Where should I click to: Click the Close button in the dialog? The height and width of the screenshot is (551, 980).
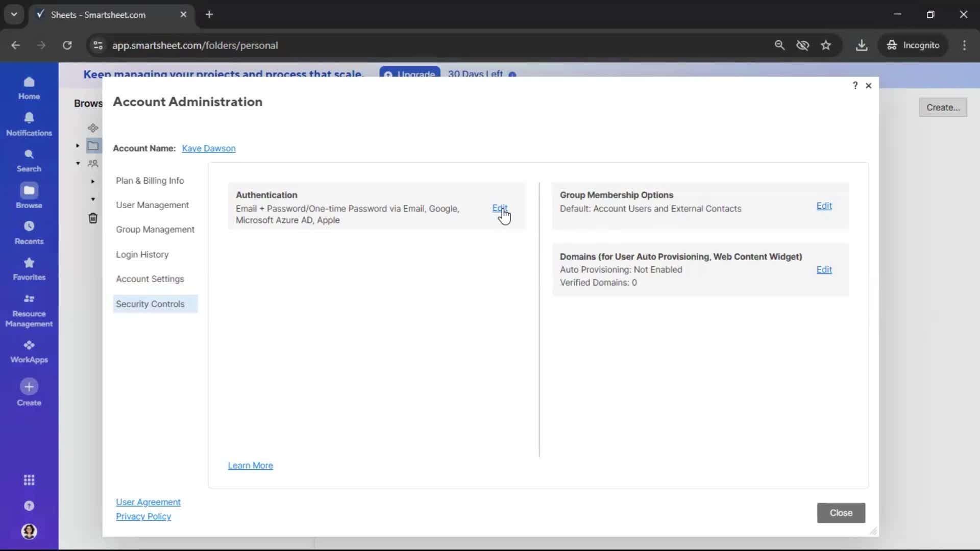tap(841, 513)
